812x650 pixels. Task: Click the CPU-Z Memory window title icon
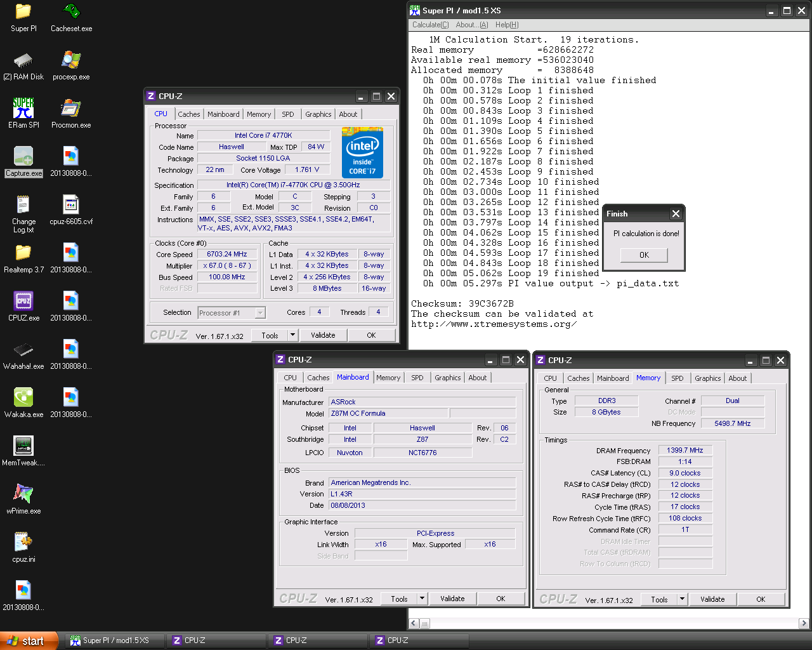(540, 360)
